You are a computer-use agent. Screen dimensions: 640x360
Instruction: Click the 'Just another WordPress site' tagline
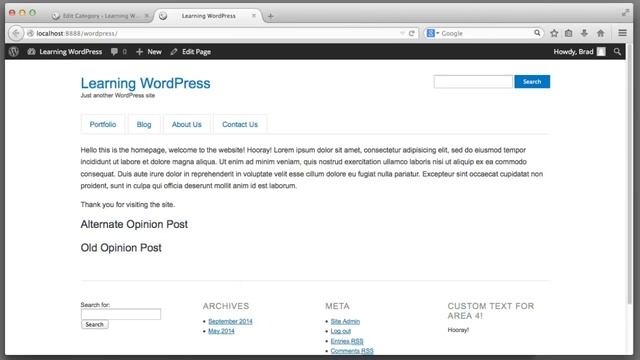click(x=118, y=96)
